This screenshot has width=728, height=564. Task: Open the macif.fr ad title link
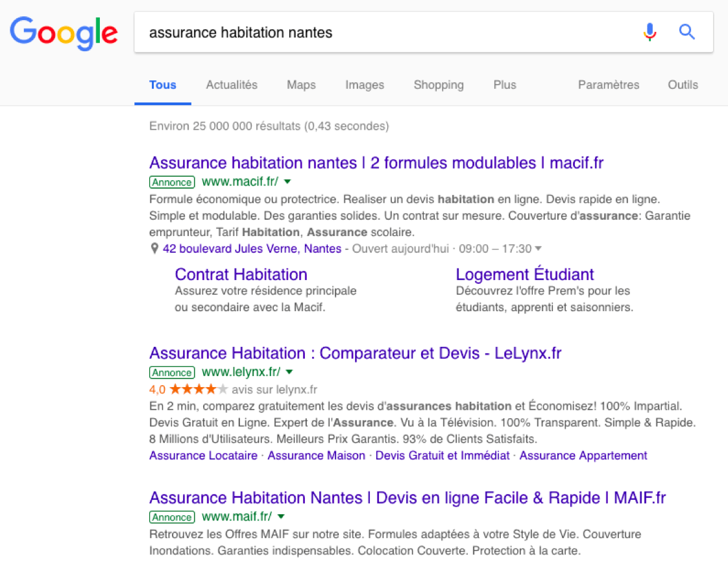(376, 163)
